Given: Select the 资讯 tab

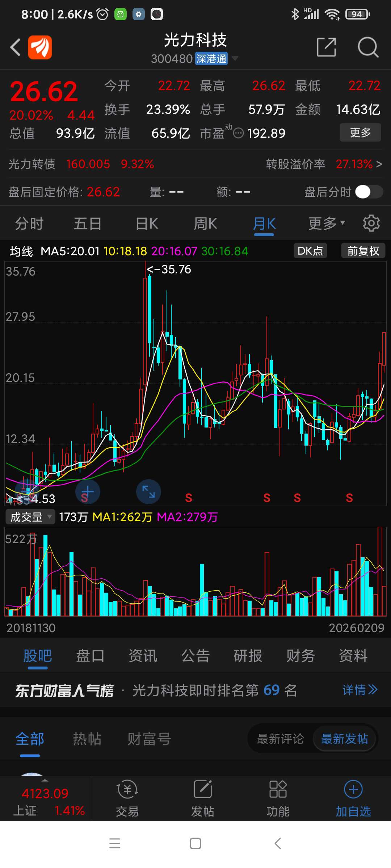Looking at the screenshot, I should click(143, 656).
